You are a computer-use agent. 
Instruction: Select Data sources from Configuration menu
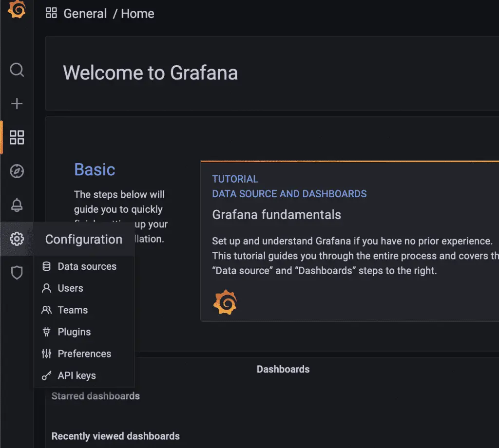coord(87,266)
